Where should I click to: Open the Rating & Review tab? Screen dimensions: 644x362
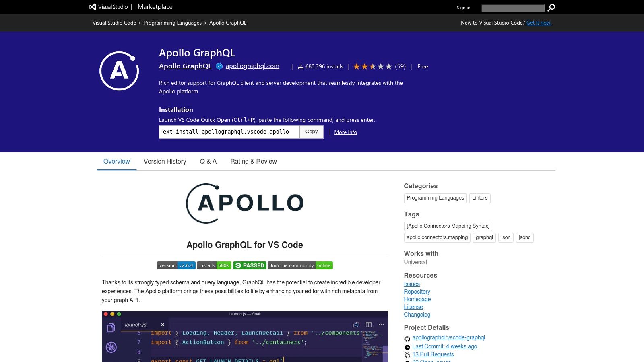[x=254, y=161]
